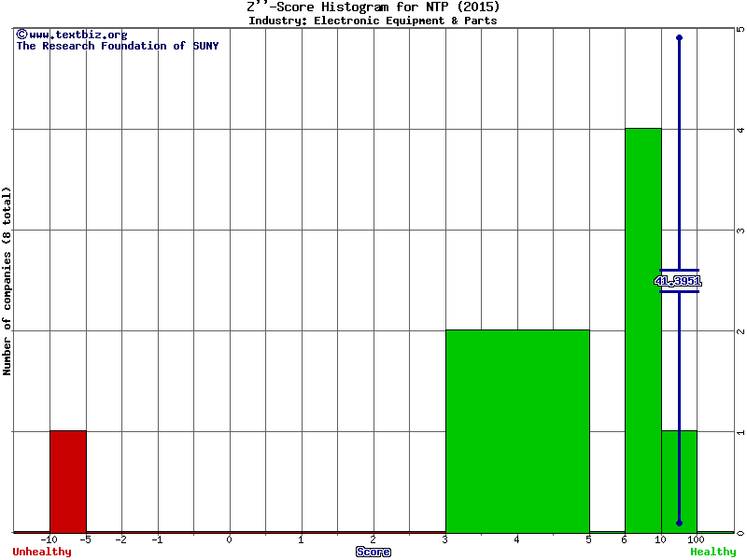Click the 'Score' x-axis label
This screenshot has height=560, width=747.
373,552
